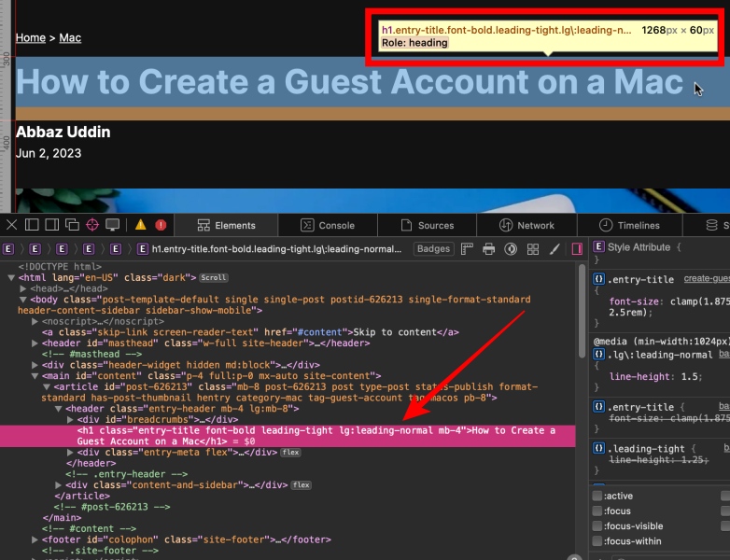Click the Scroll badge on html tag

213,277
